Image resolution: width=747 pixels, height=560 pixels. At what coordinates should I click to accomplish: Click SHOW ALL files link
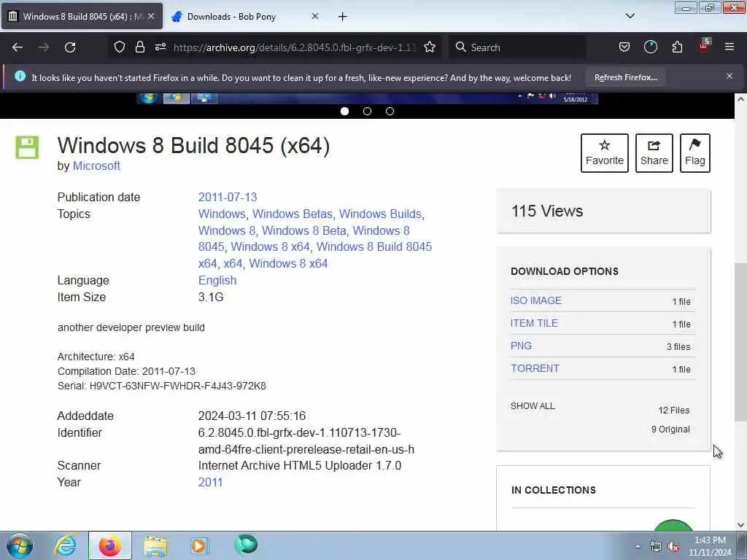point(533,405)
